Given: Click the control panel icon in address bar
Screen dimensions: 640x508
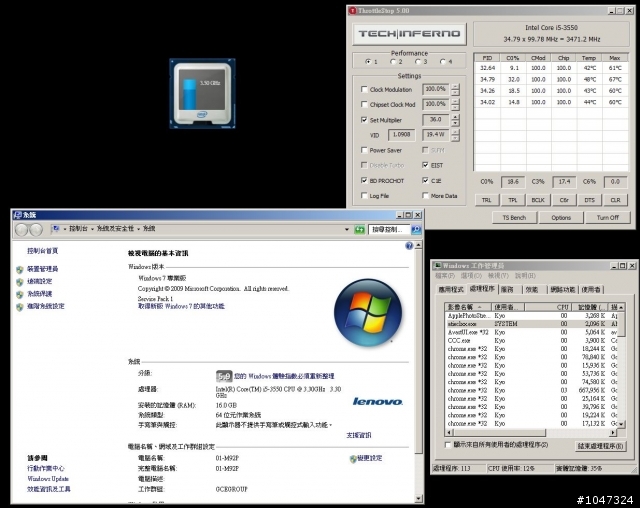Looking at the screenshot, I should (x=55, y=229).
